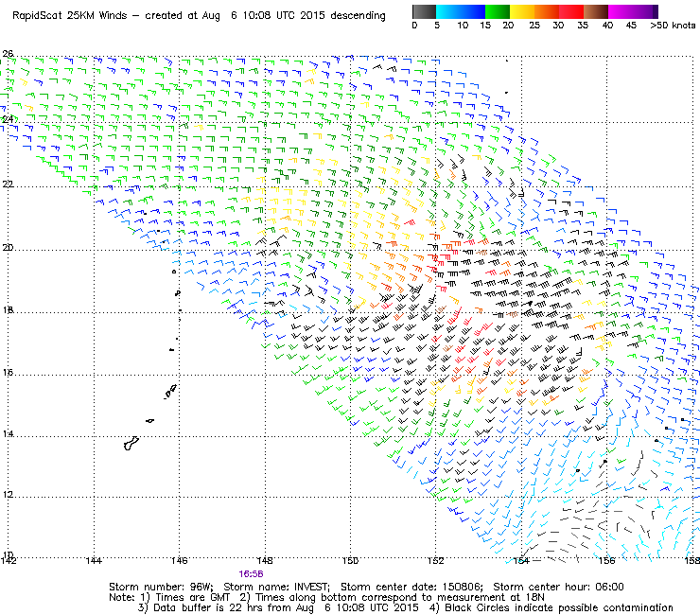
Task: Click the latitude label '14' on left axis
Action: pos(8,433)
